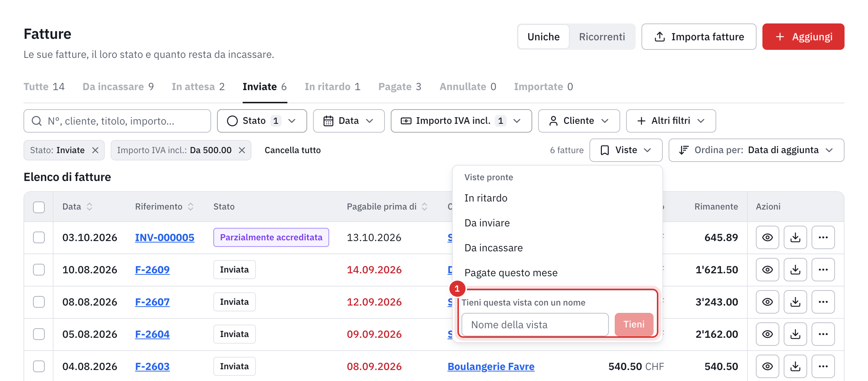
Task: Open the Boulangerie Favre client link
Action: (491, 366)
